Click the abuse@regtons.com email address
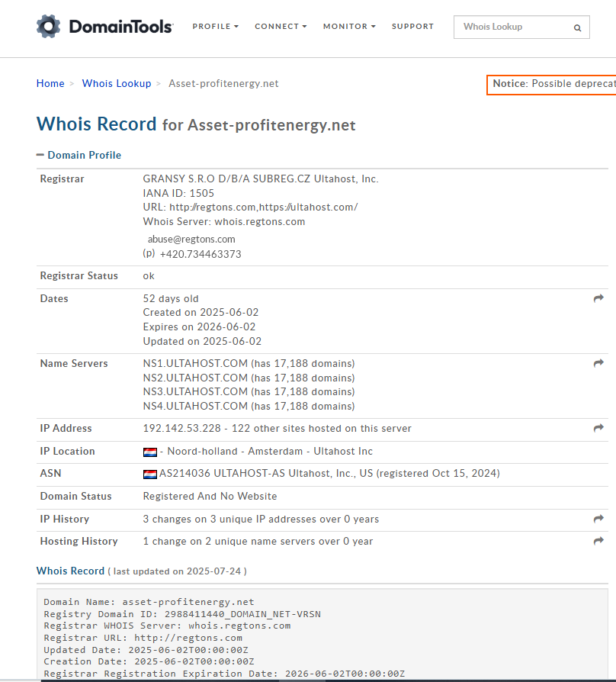Screen dimensions: 616x682 coord(191,240)
